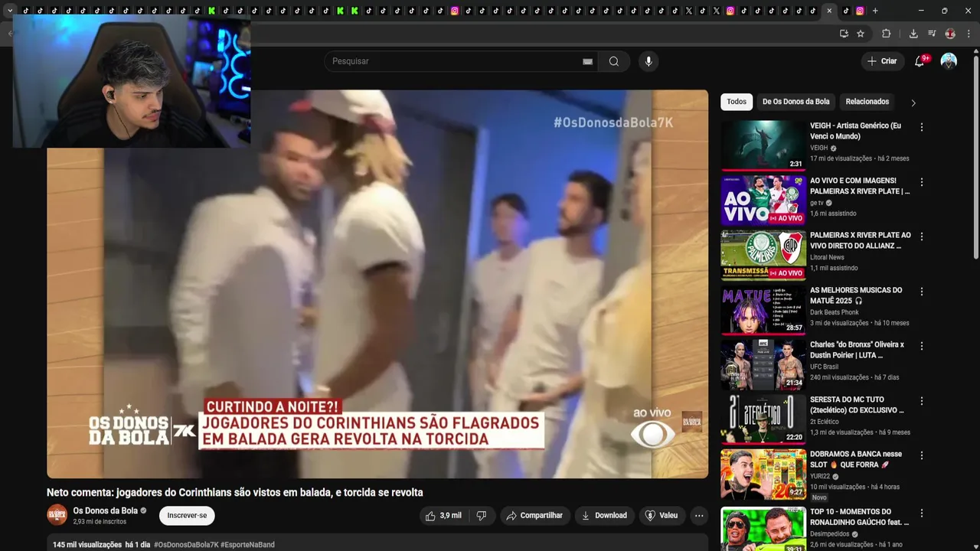Open the Litoral News Palmeiras x River thumbnail

(763, 256)
